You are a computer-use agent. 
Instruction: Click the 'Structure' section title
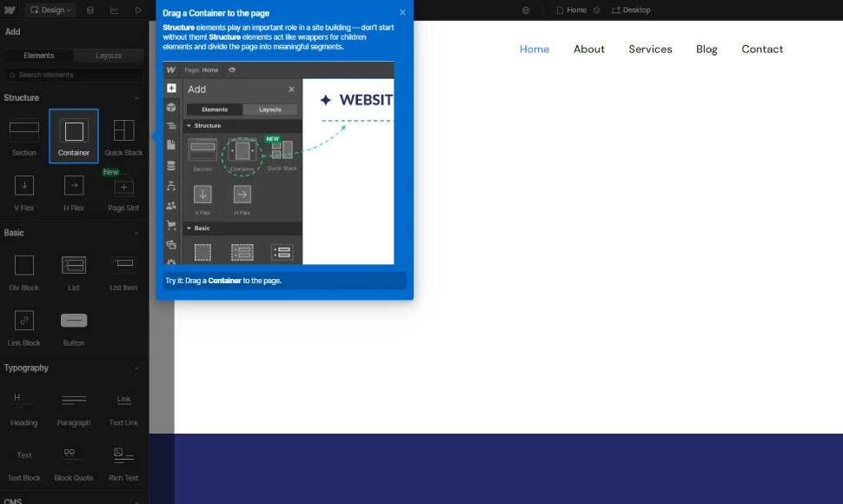click(x=22, y=98)
